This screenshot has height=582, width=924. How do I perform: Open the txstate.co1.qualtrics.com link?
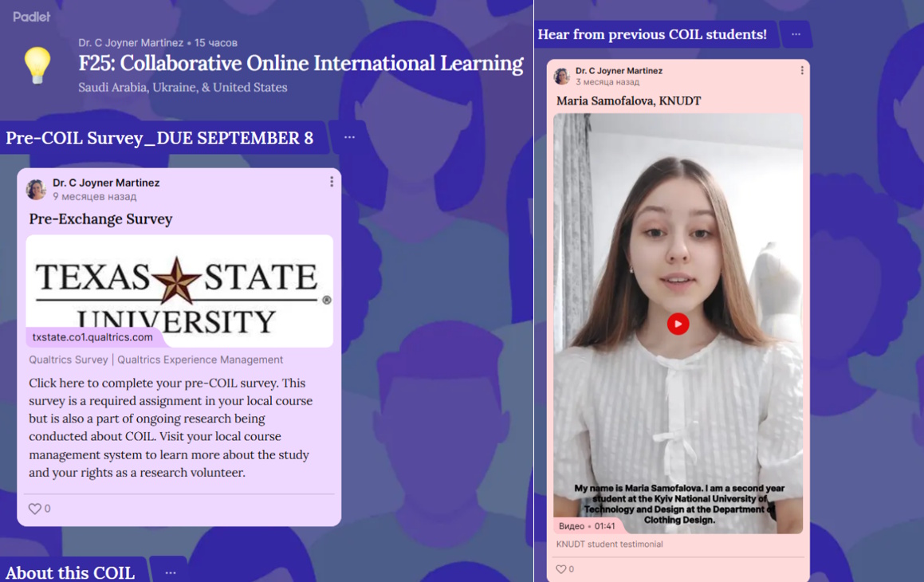coord(92,337)
